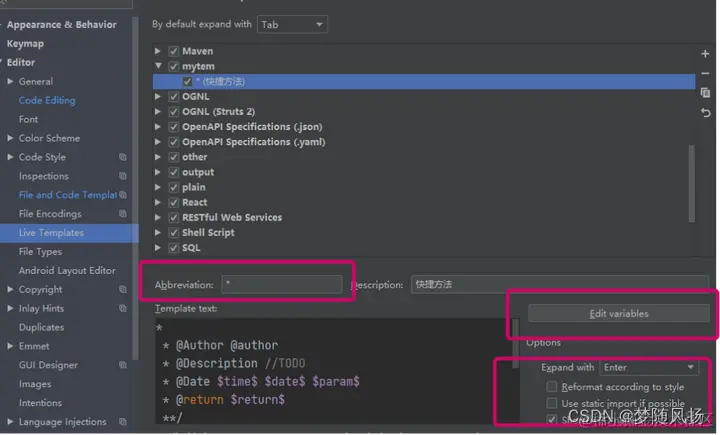This screenshot has width=720, height=435.
Task: Open the Duplicates settings page
Action: [41, 327]
